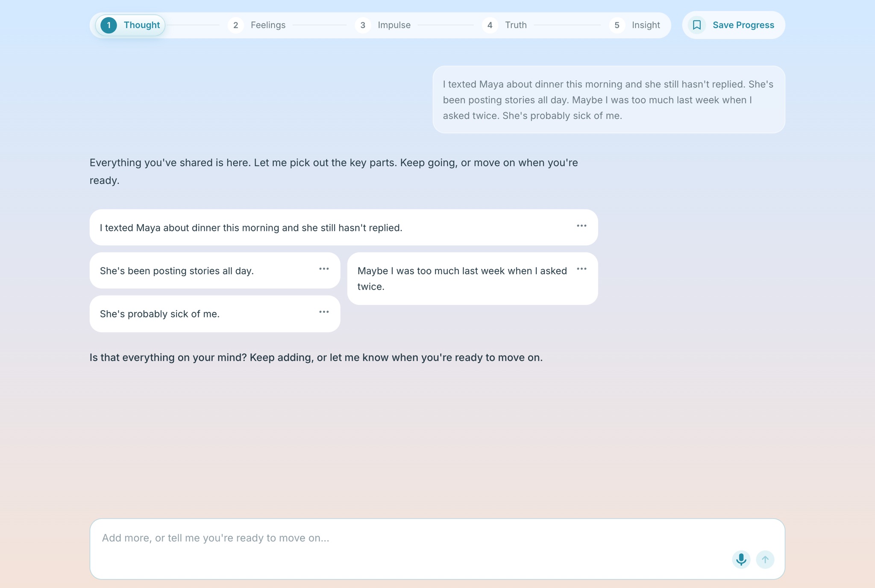Open options for 'She's probably sick of me' card
875x588 pixels.
pos(324,312)
